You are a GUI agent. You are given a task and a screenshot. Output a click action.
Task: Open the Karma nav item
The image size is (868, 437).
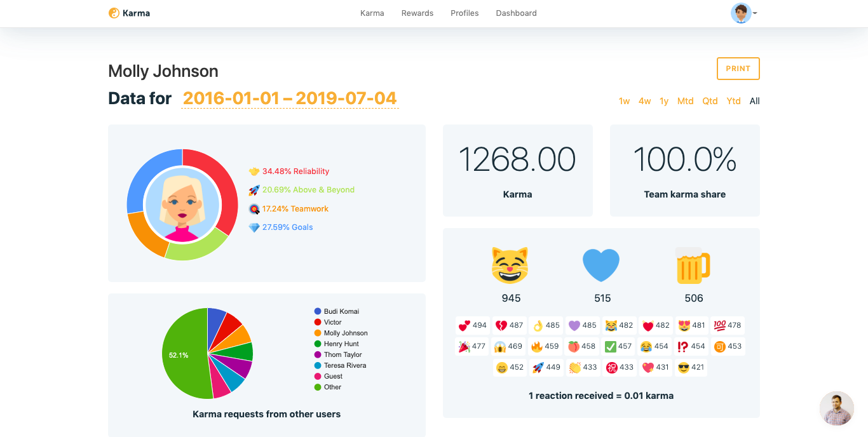pyautogui.click(x=372, y=13)
